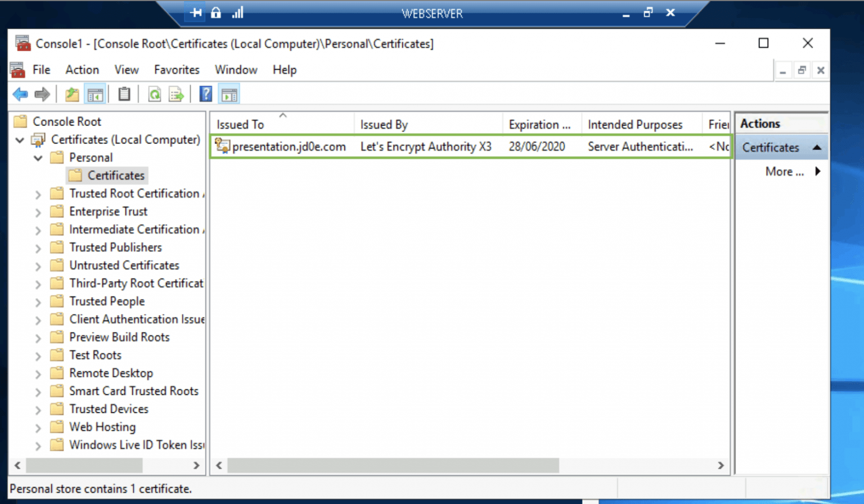Image resolution: width=864 pixels, height=504 pixels.
Task: Export the list using export icon
Action: (176, 94)
